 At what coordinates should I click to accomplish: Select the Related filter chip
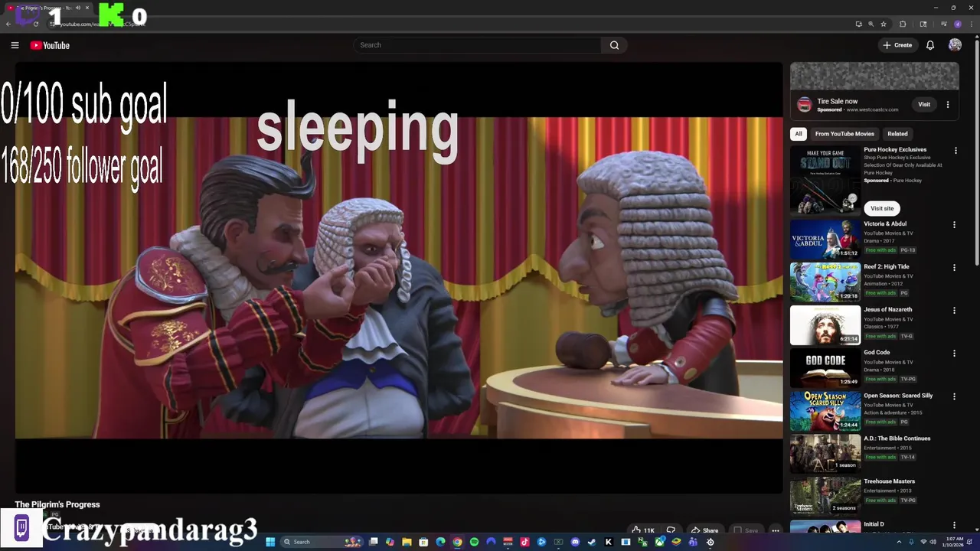(x=897, y=134)
